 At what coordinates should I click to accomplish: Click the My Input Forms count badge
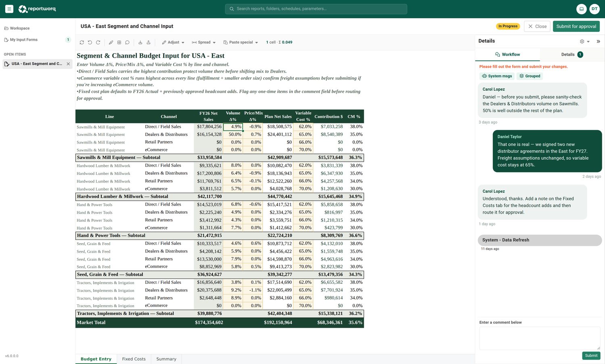[x=68, y=40]
